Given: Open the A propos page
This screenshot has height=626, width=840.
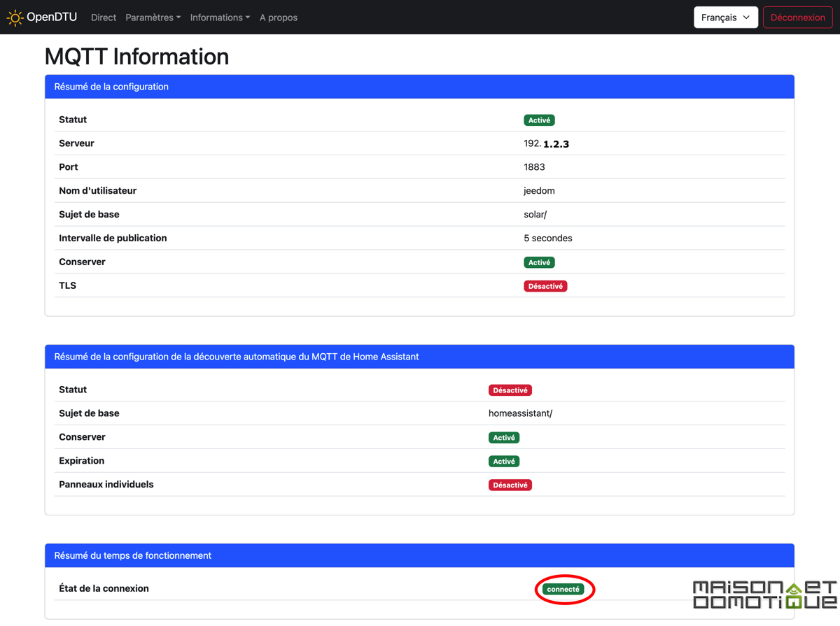Looking at the screenshot, I should [279, 17].
